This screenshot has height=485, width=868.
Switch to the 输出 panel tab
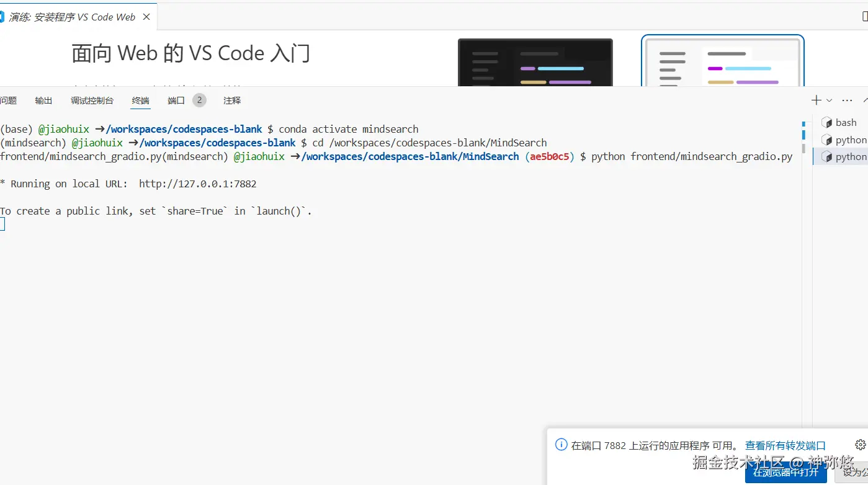tap(43, 100)
